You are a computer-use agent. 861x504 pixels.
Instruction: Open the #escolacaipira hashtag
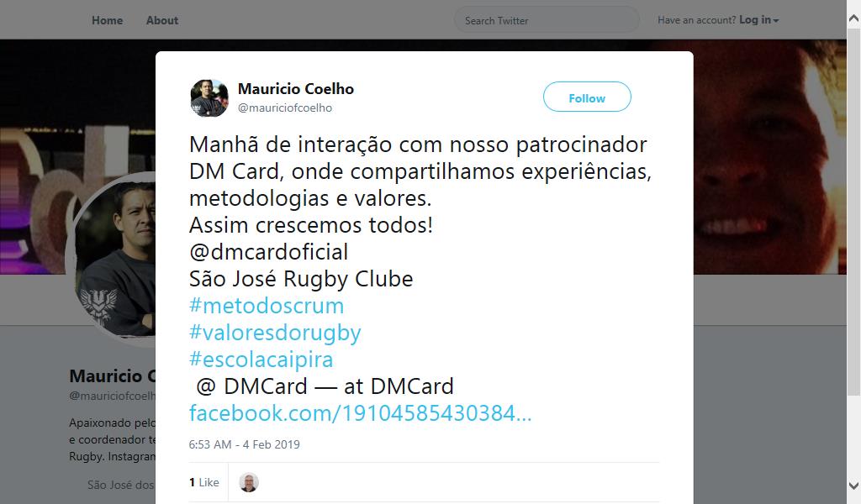tap(261, 360)
